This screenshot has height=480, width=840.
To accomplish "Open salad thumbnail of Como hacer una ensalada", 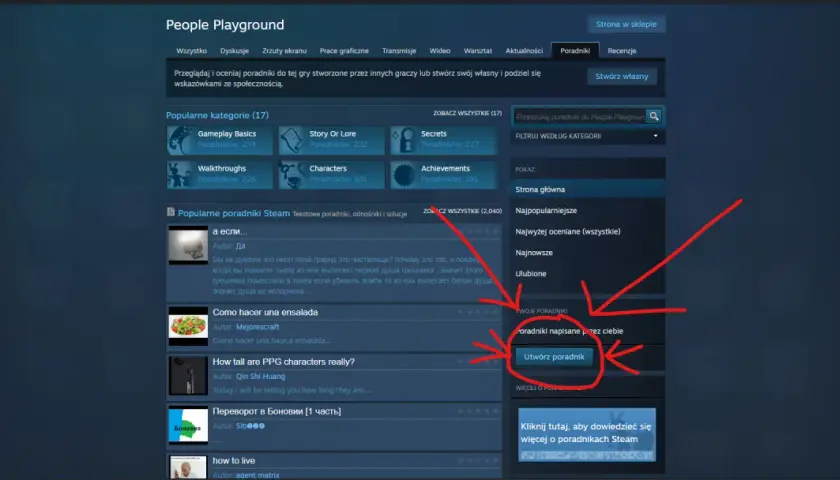I will [x=188, y=326].
